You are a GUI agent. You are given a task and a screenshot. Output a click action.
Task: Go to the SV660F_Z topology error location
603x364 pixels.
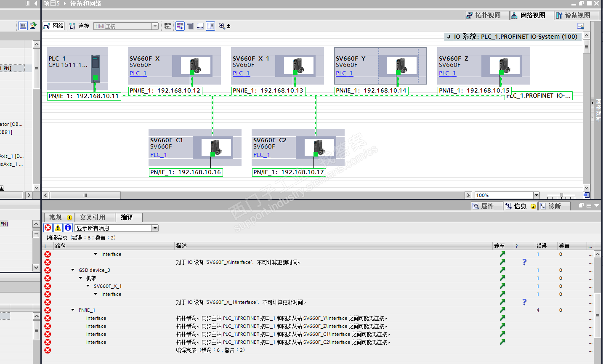pyautogui.click(x=502, y=326)
